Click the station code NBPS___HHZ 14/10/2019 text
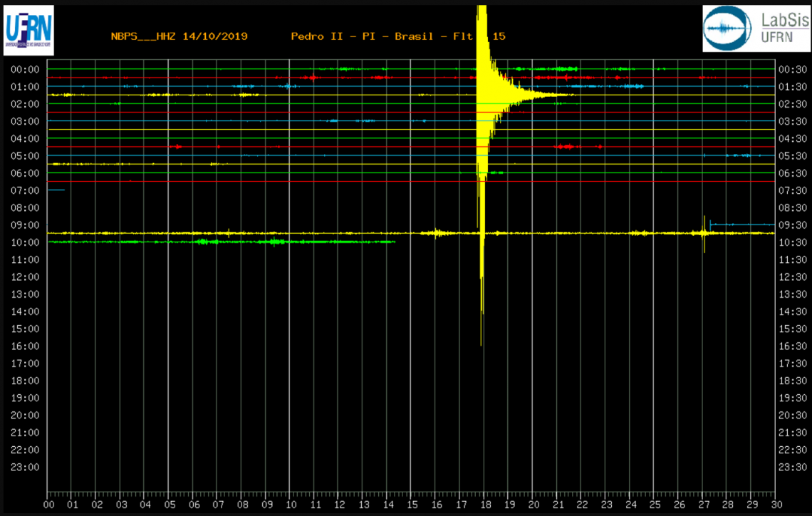Viewport: 812px width, 516px height. [179, 36]
